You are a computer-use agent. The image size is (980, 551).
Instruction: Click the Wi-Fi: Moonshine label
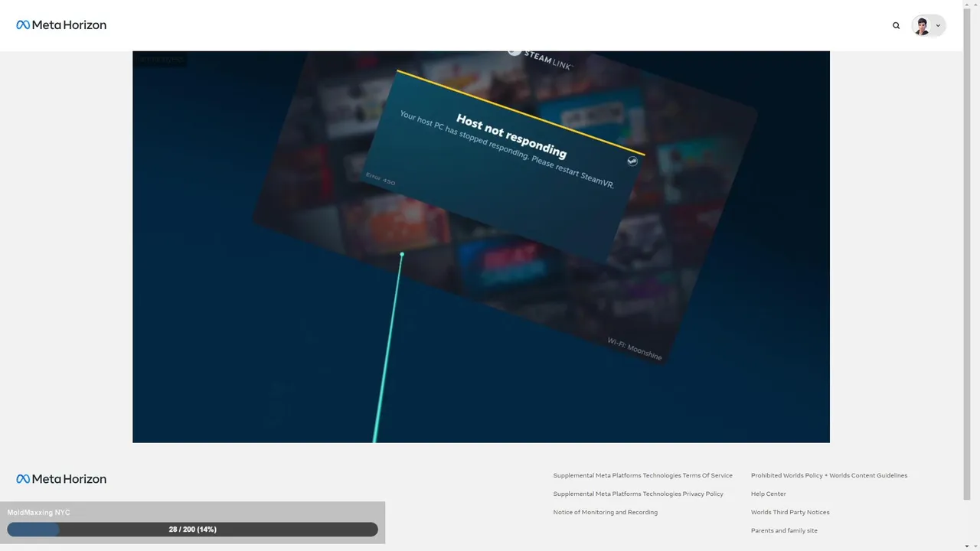[635, 348]
